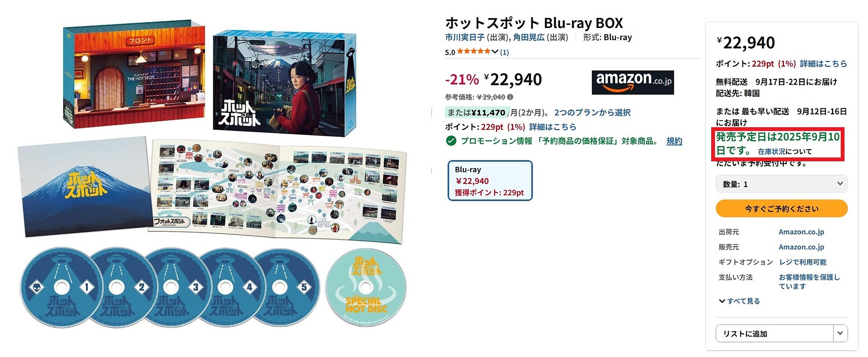Open the 数量: 1 quantity dropdown
The width and height of the screenshot is (868, 357).
(x=781, y=184)
